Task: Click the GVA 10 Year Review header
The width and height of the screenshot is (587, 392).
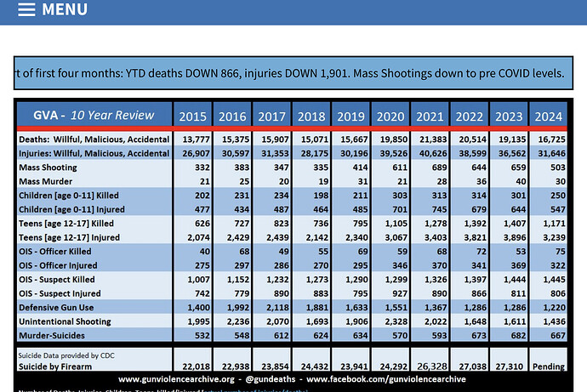Action: [94, 115]
